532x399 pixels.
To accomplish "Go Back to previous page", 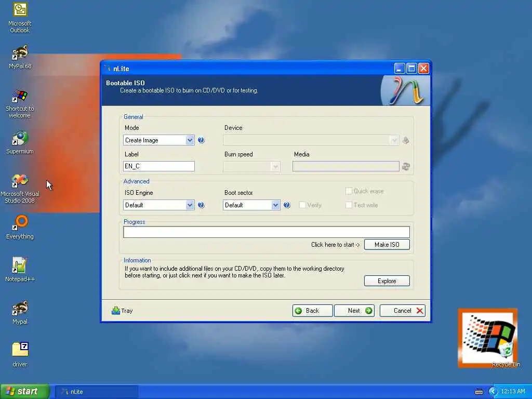I will pos(312,311).
